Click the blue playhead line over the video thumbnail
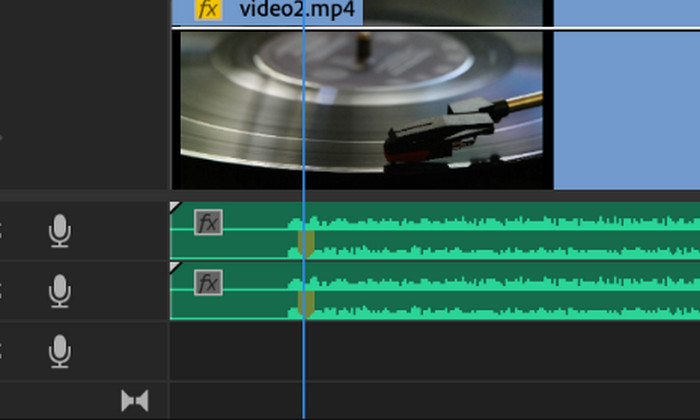The width and height of the screenshot is (700, 420). point(303,110)
